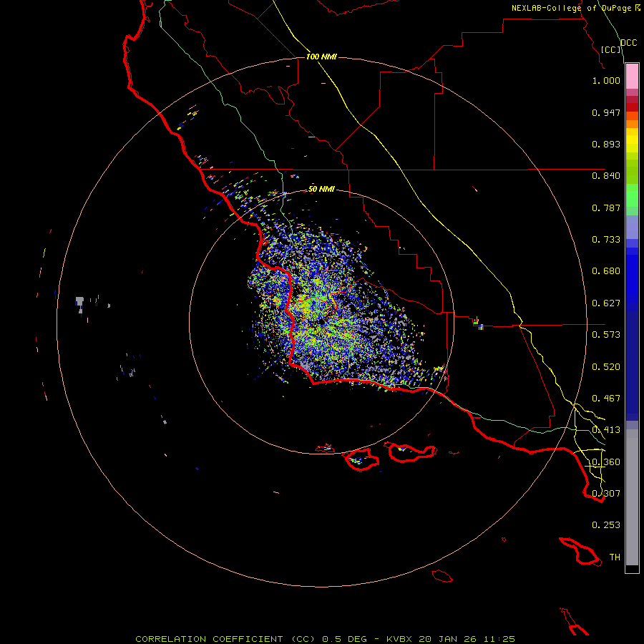Click the 0.627 color scale value

click(x=606, y=303)
